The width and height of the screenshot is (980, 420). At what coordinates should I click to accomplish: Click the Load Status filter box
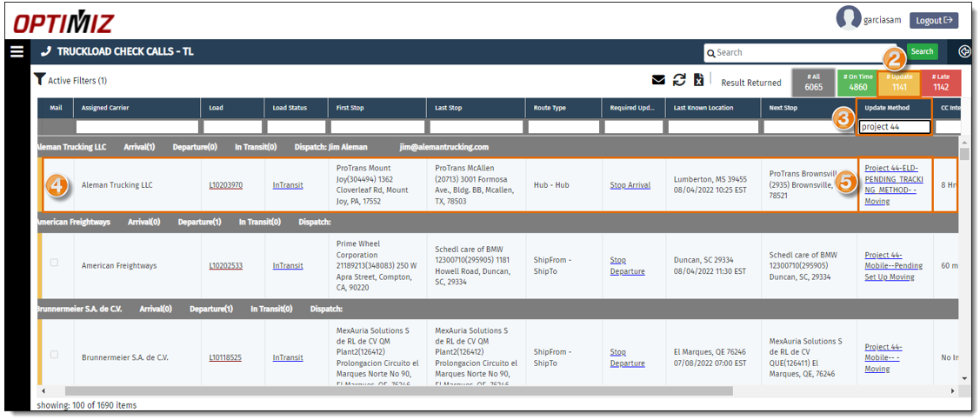(297, 127)
